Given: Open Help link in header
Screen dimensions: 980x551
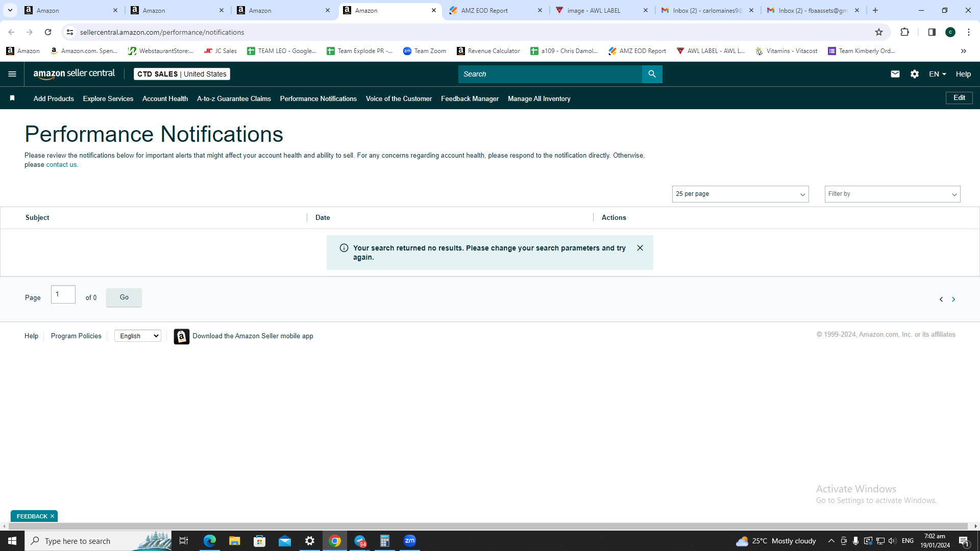Looking at the screenshot, I should click(x=963, y=74).
